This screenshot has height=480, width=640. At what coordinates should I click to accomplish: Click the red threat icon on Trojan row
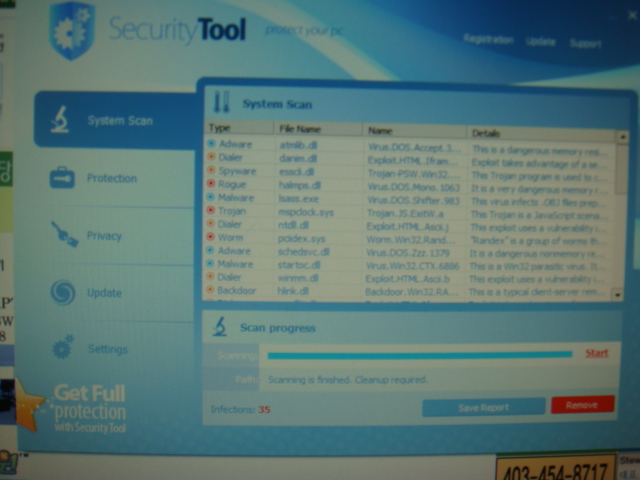(211, 210)
